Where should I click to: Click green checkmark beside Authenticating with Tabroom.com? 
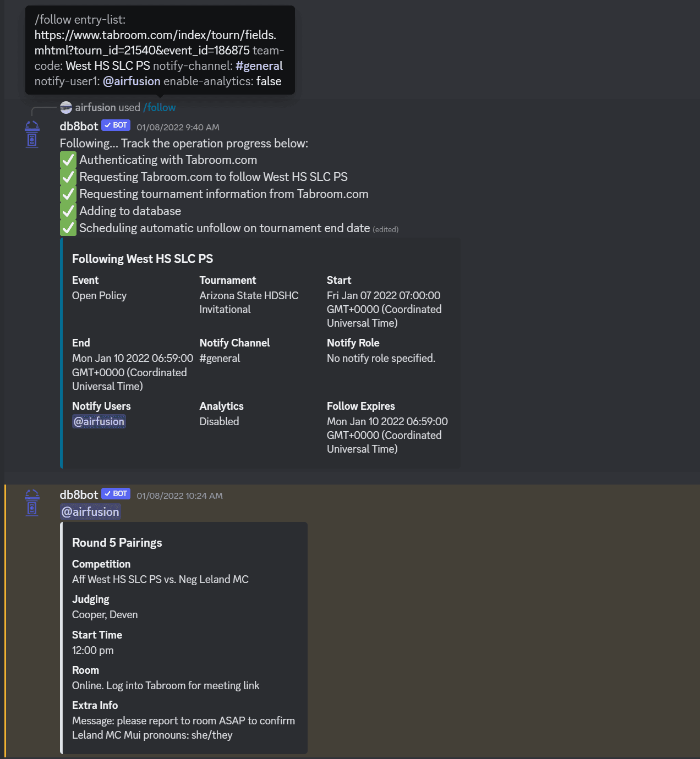point(68,160)
